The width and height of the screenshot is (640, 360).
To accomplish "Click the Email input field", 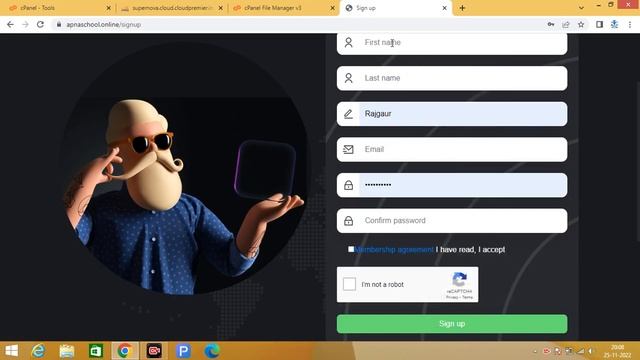I will 452,149.
